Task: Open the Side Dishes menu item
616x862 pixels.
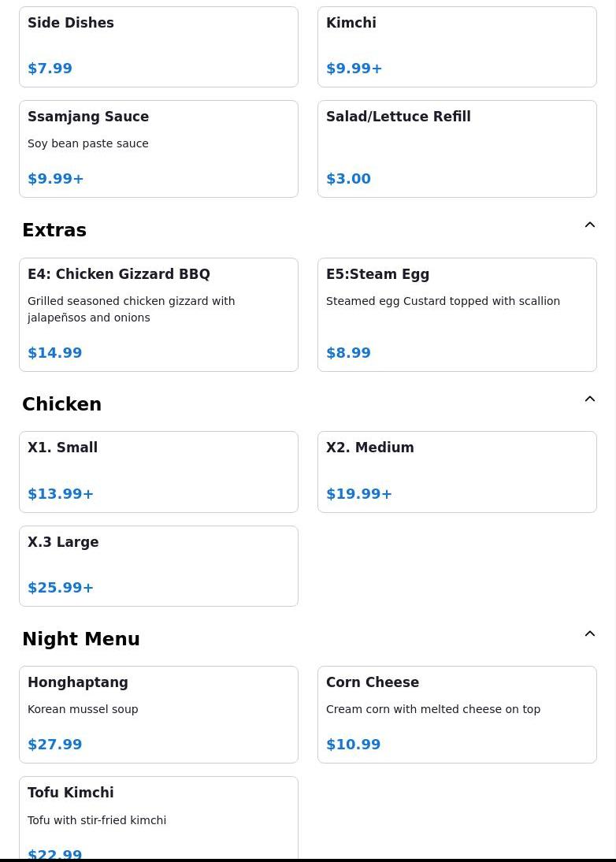Action: click(x=158, y=46)
